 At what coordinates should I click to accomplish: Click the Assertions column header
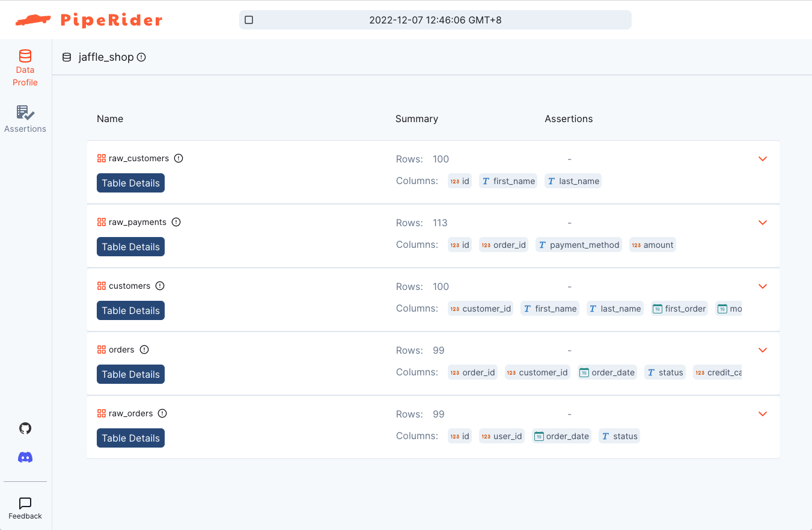[x=569, y=119]
